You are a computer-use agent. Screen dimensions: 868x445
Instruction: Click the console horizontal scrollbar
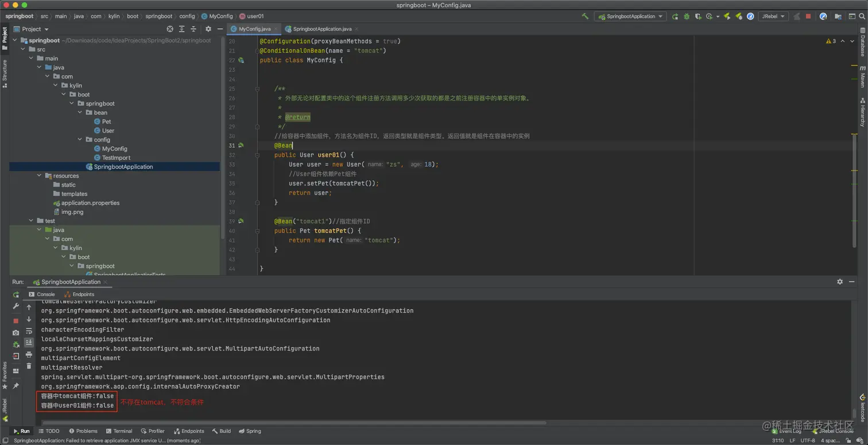[293, 423]
